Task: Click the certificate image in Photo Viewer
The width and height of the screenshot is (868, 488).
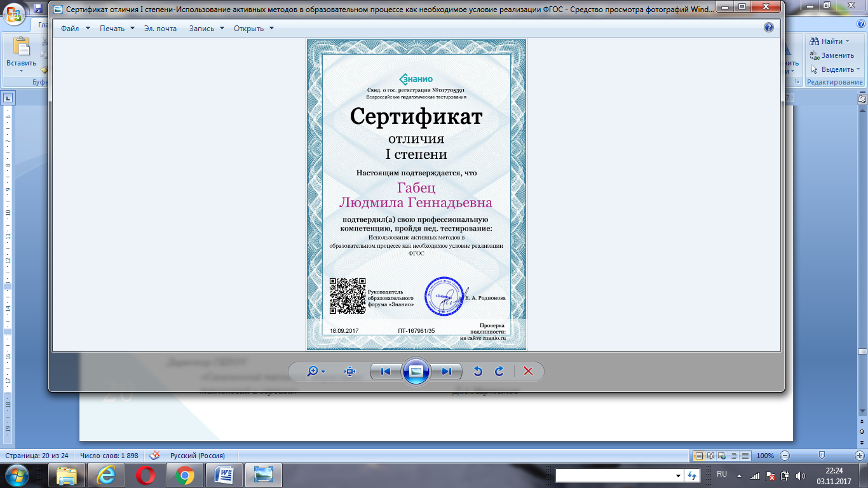Action: tap(416, 194)
